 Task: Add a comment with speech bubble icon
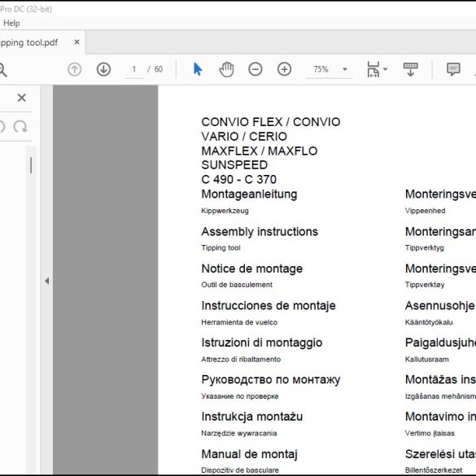tap(453, 69)
